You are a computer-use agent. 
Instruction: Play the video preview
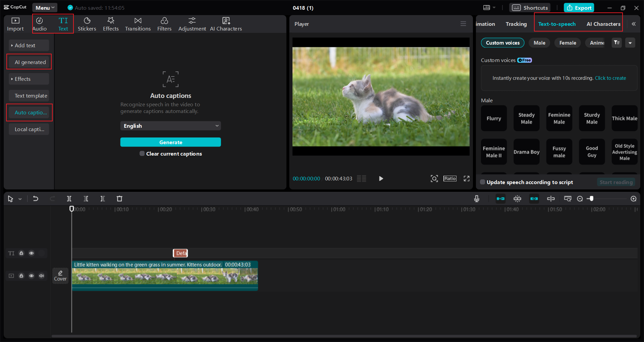click(x=381, y=178)
